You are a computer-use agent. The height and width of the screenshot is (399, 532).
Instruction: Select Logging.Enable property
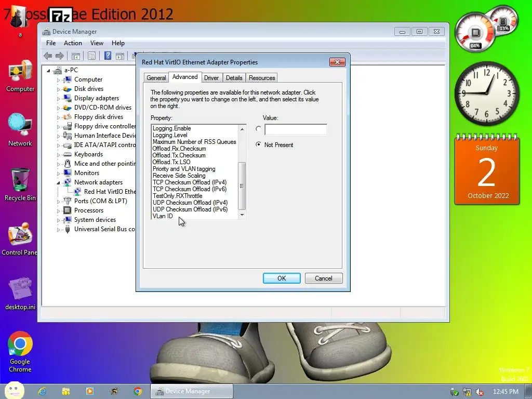pyautogui.click(x=171, y=128)
